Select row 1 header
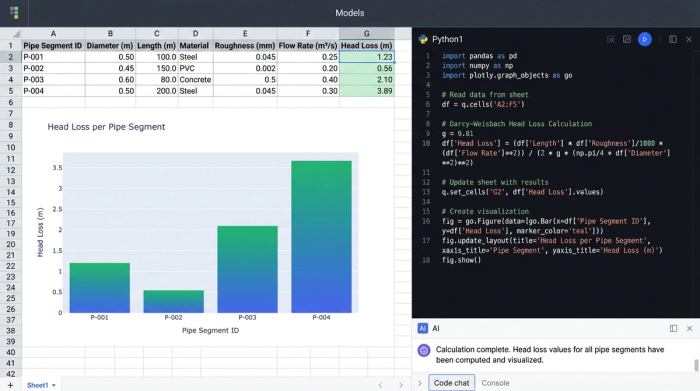This screenshot has width=700, height=391. point(11,46)
